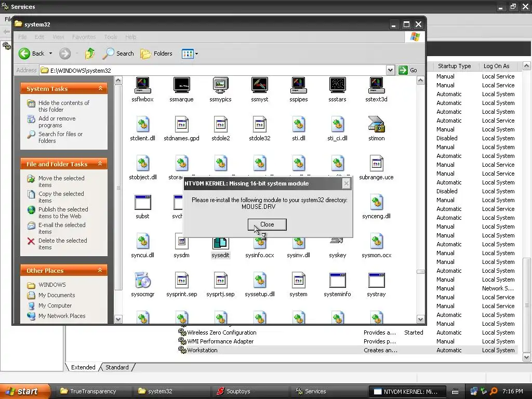Image resolution: width=532 pixels, height=399 pixels.
Task: Click Hide the contents of this folder
Action: tap(64, 106)
